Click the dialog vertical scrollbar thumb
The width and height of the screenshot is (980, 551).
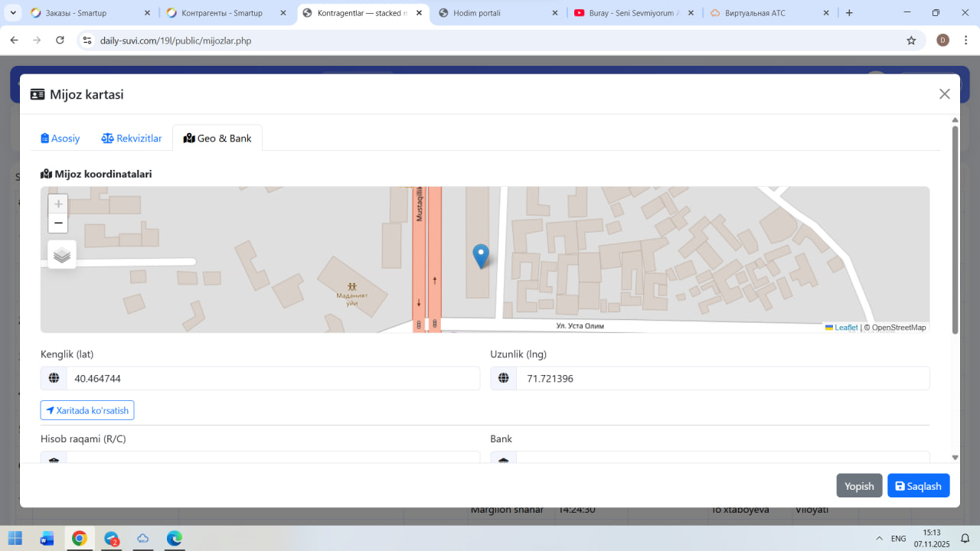click(955, 230)
